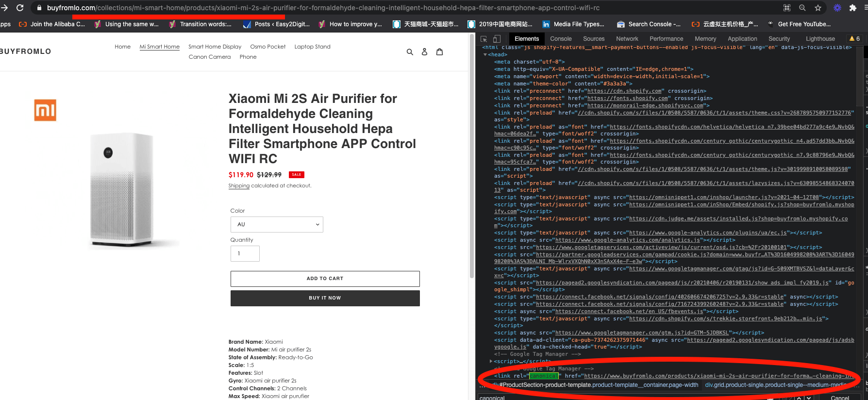
Task: Cancel the DevTools search
Action: click(840, 398)
